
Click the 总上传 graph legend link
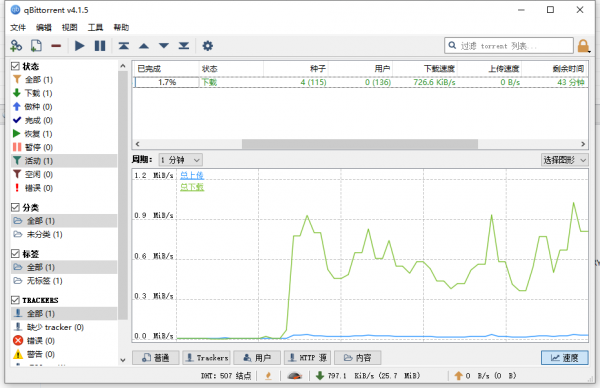pos(192,175)
